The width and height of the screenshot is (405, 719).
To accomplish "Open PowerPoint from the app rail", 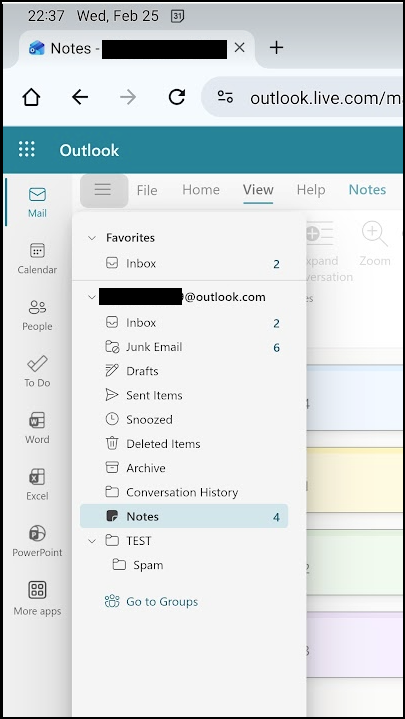I will [37, 541].
